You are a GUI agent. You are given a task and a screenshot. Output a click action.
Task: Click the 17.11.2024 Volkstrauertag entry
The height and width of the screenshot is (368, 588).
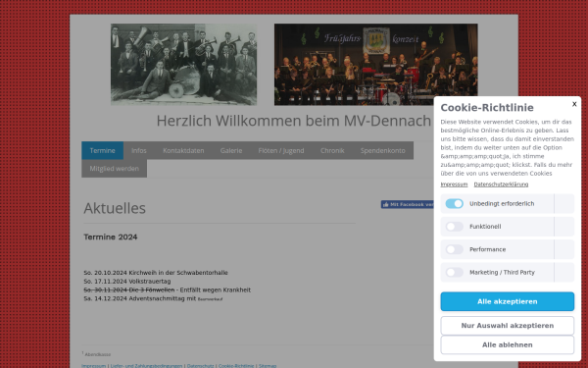[127, 282]
